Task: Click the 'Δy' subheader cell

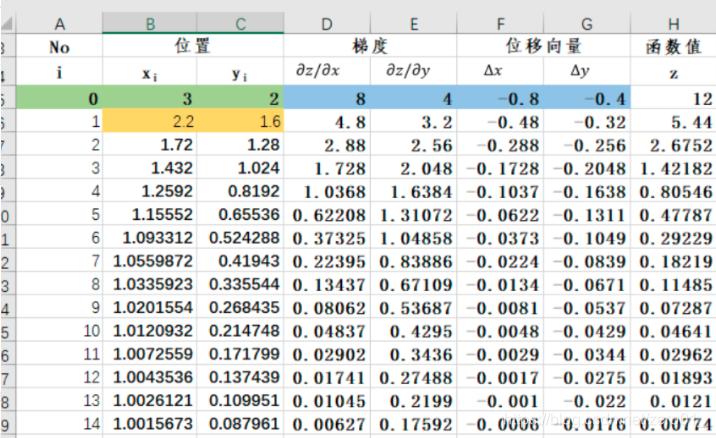Action: pos(587,72)
